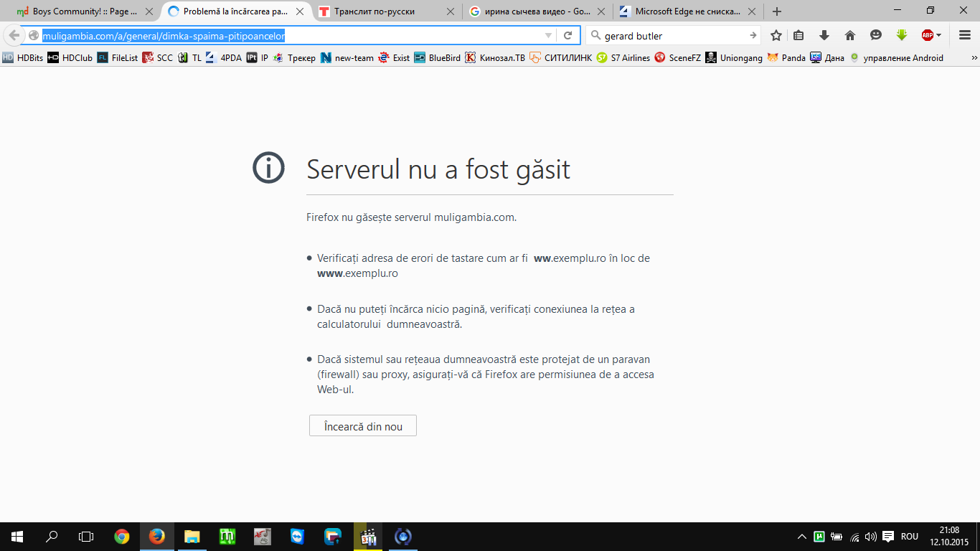Open Google Chrome from the taskbar
Screen dimensions: 980x551
[122, 537]
